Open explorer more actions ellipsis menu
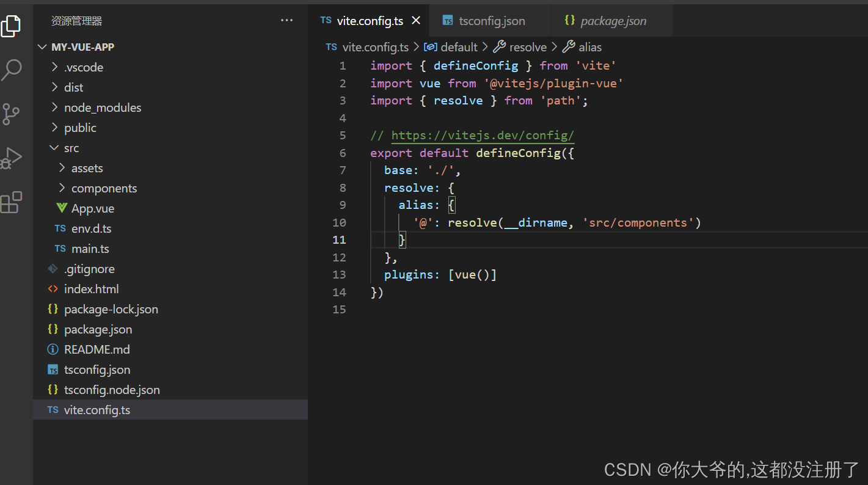 286,21
